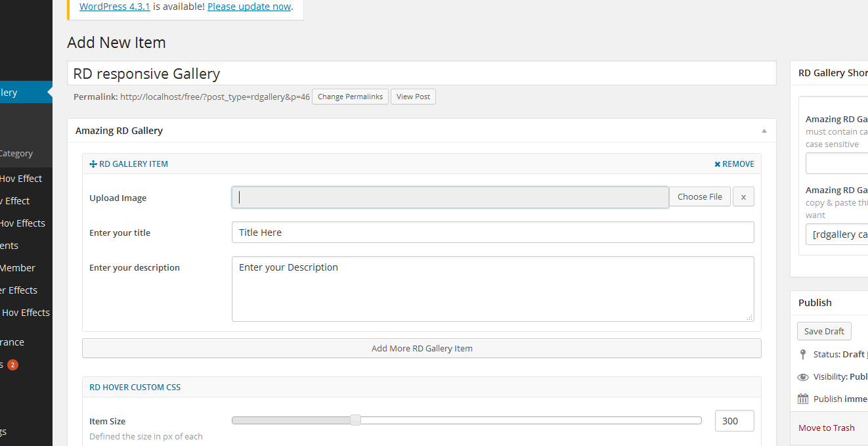
Task: Open the WordPress 4.3.1 link
Action: point(115,7)
